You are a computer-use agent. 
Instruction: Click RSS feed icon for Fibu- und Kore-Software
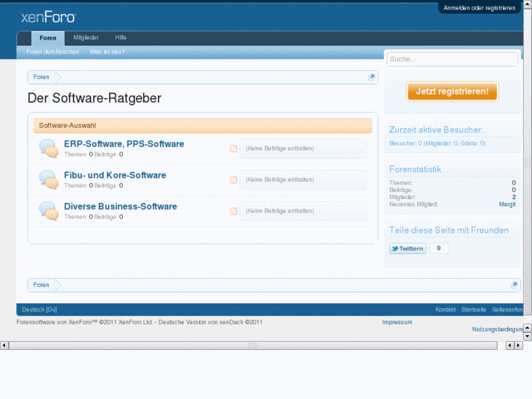(233, 180)
